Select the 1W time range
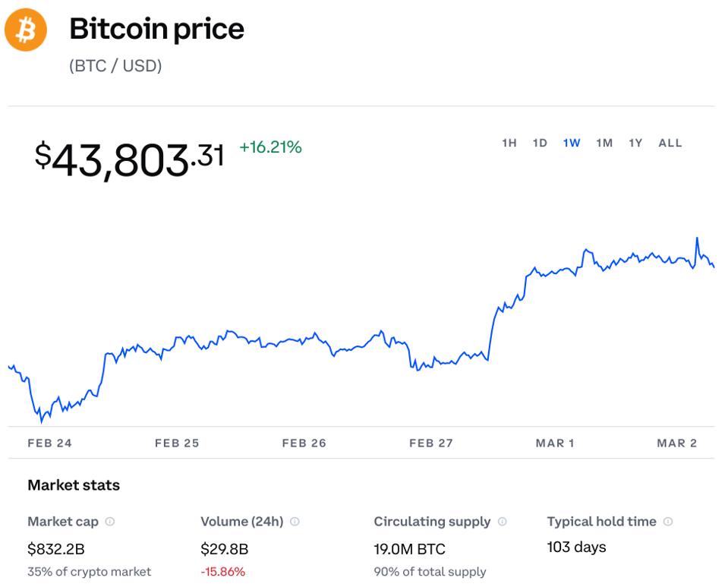The width and height of the screenshot is (728, 587). (572, 143)
